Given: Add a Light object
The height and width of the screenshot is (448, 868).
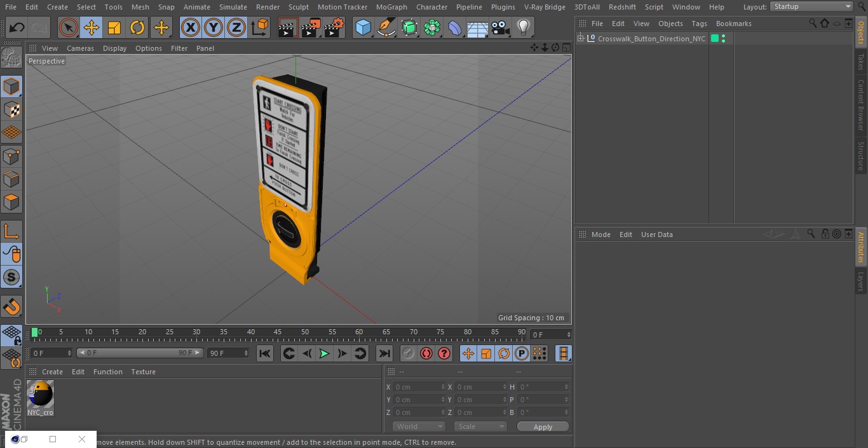Looking at the screenshot, I should 524,27.
